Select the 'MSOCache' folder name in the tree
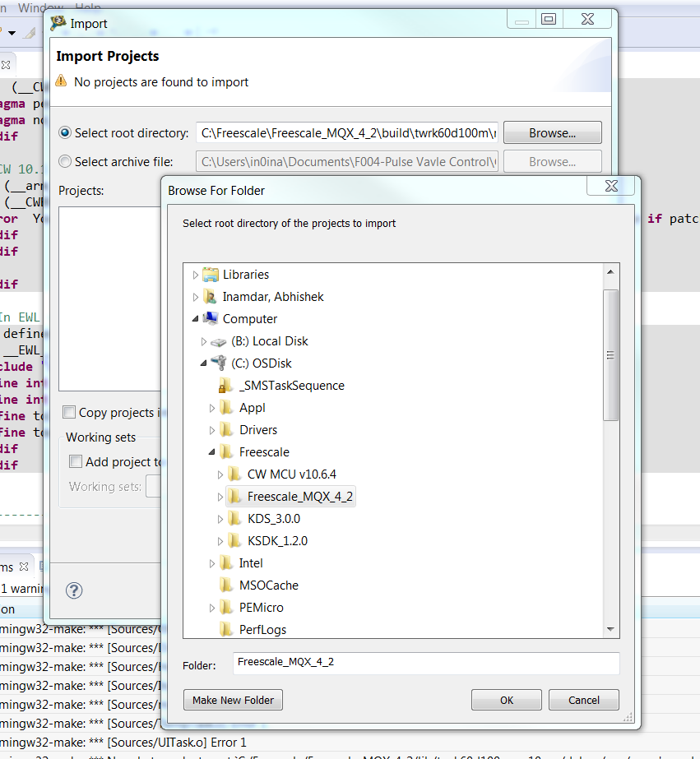Viewport: 700px width, 759px height. [269, 585]
